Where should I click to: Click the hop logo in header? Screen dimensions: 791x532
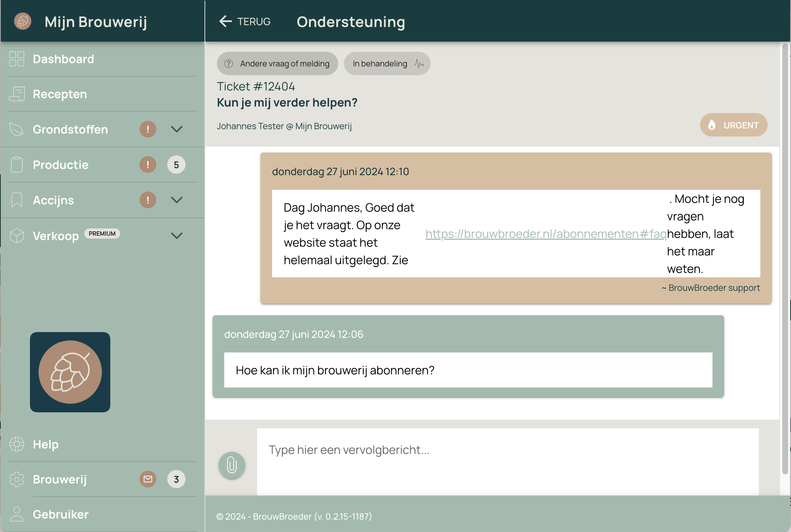tap(23, 21)
